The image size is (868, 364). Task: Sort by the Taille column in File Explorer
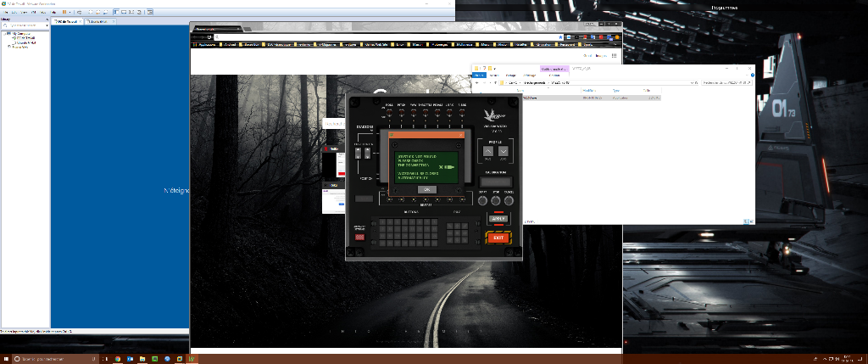pos(647,90)
